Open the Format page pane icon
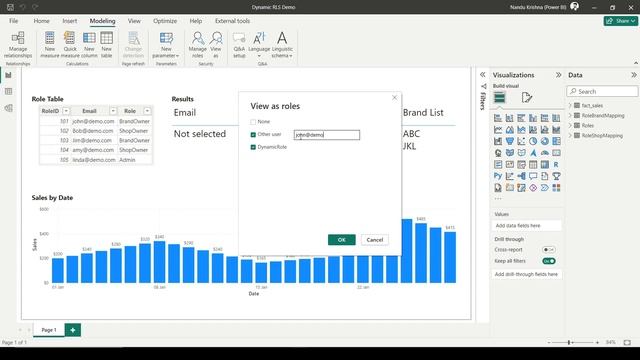 [x=527, y=98]
